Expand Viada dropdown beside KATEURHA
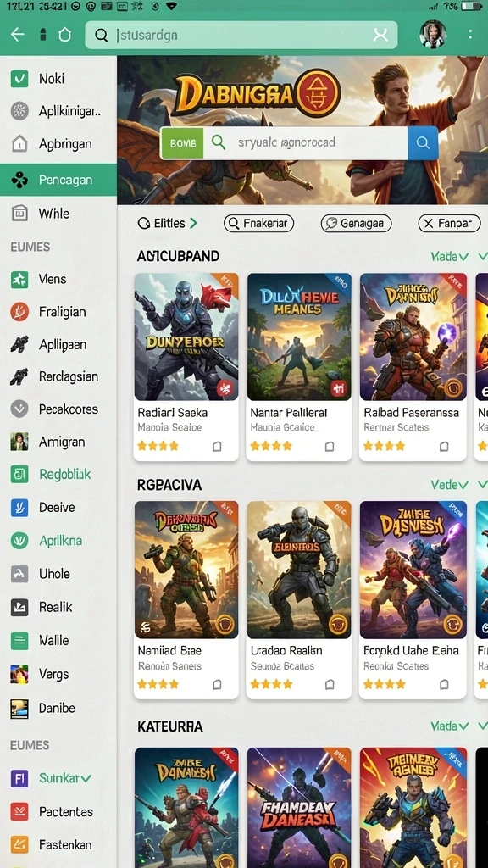 pyautogui.click(x=450, y=726)
